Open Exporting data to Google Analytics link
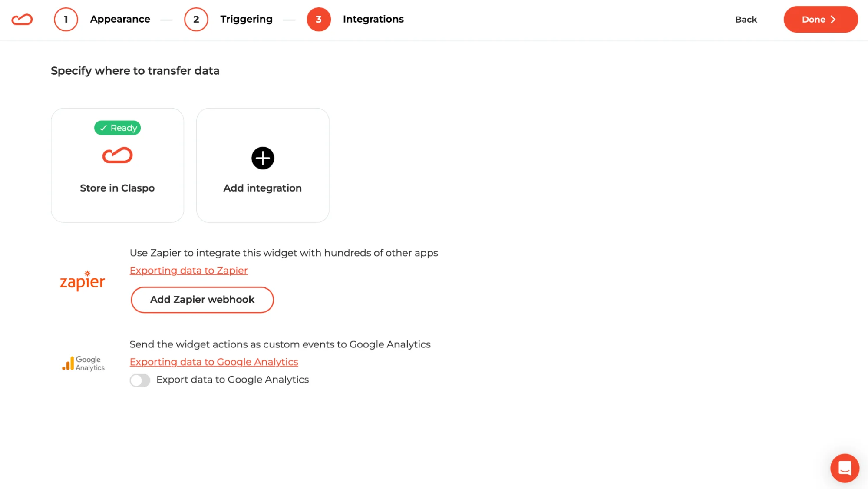 click(x=214, y=362)
